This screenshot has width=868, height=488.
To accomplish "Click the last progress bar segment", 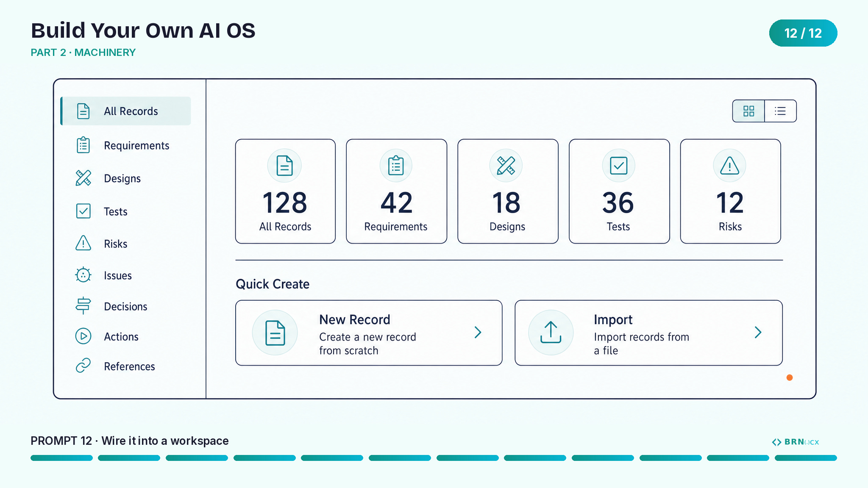I will [806, 458].
